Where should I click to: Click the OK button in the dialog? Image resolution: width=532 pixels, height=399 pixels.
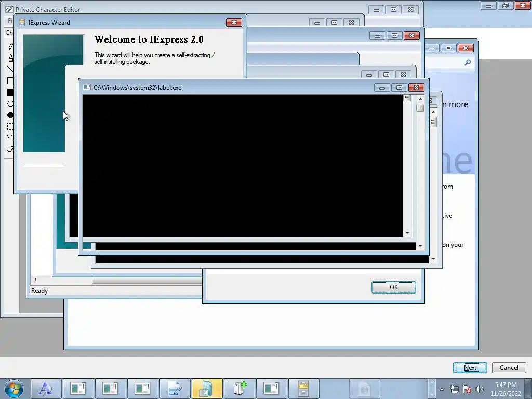(x=394, y=287)
